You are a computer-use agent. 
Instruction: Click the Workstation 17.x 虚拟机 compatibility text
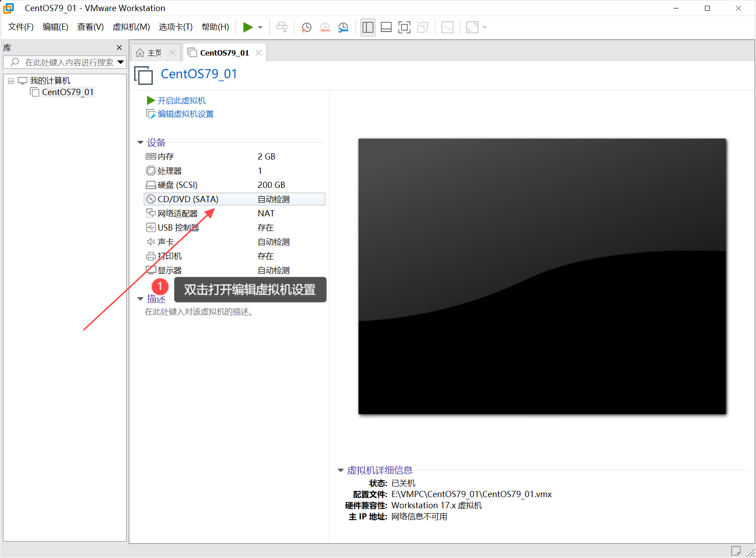pos(437,506)
